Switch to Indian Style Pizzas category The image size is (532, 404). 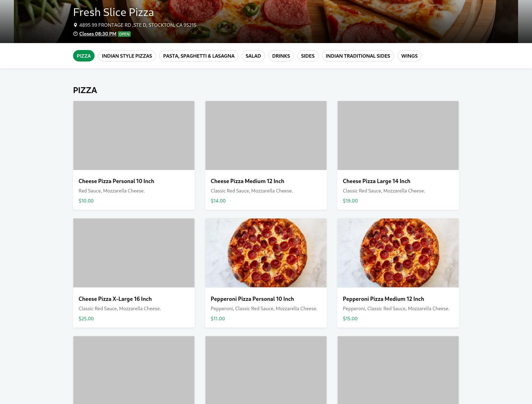(x=127, y=56)
